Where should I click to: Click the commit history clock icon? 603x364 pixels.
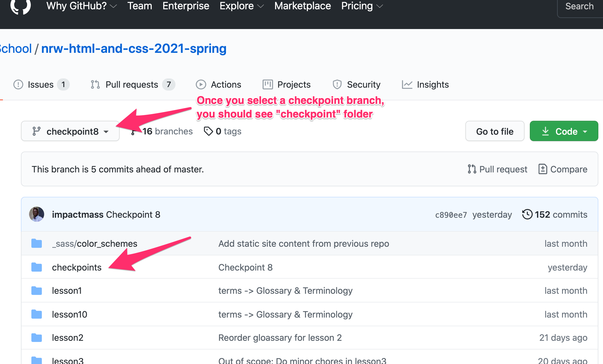tap(527, 215)
